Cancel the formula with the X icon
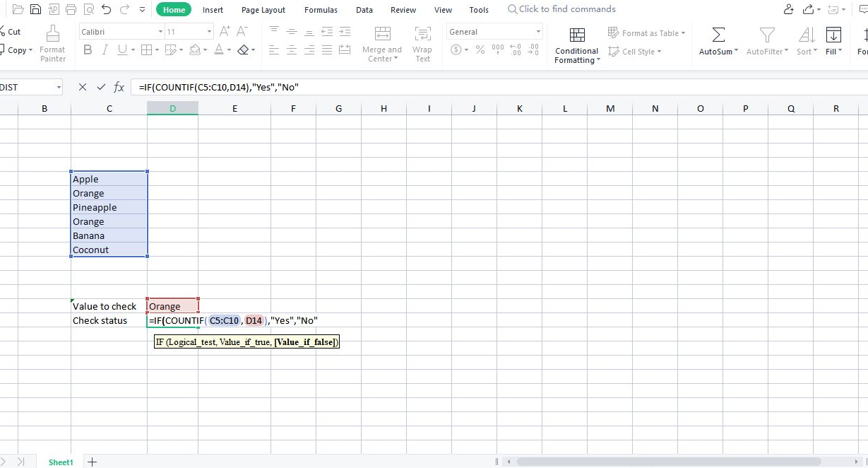This screenshot has height=468, width=868. coord(82,87)
